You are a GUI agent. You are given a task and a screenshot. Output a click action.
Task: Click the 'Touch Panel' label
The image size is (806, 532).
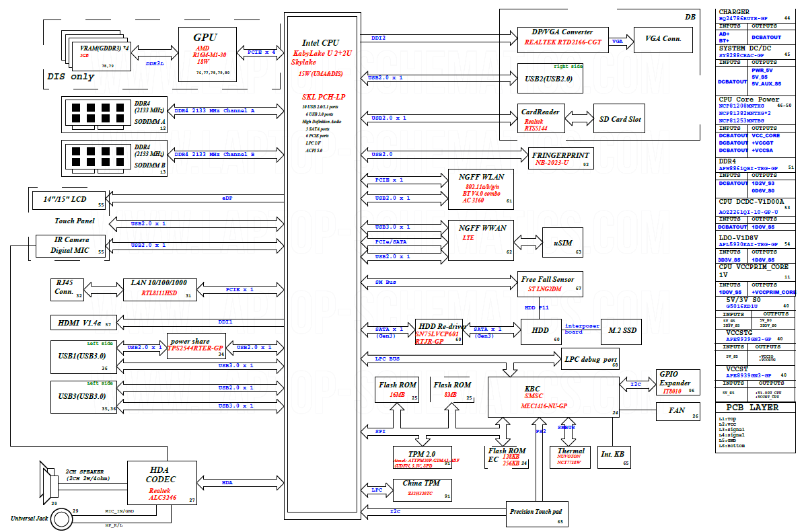pos(75,221)
